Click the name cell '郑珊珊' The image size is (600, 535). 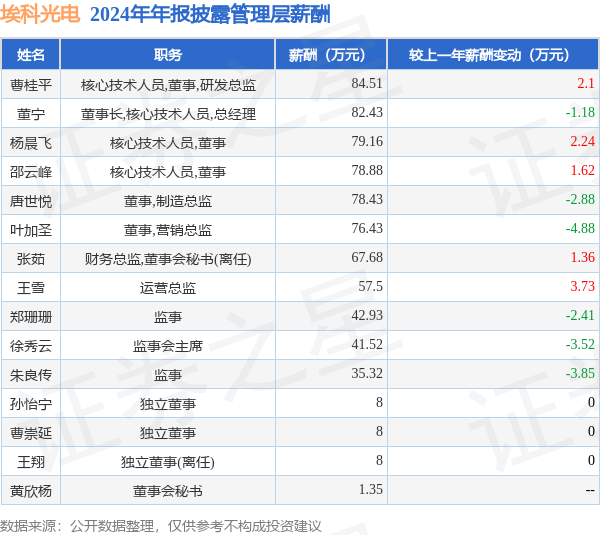click(31, 317)
